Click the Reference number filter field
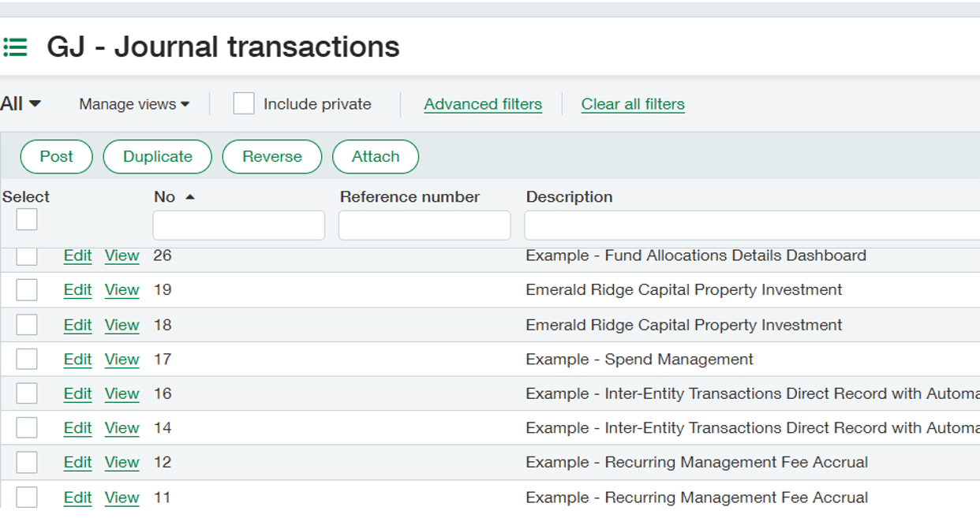 click(x=425, y=225)
